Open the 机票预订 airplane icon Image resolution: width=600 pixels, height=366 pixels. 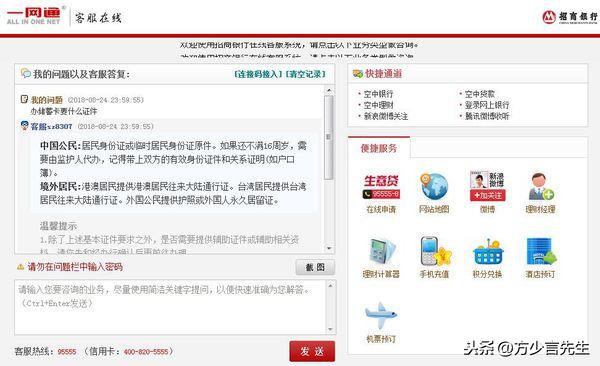(x=381, y=315)
